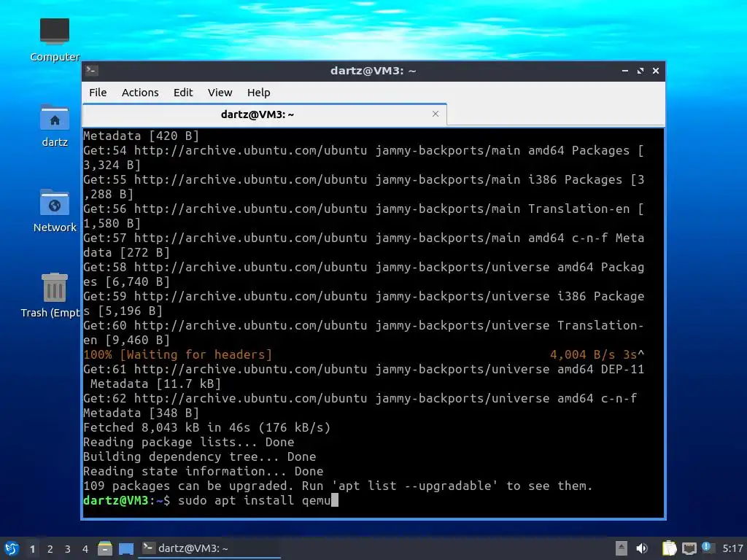Select the Trash desktop icon
The image size is (747, 560).
coord(53,295)
